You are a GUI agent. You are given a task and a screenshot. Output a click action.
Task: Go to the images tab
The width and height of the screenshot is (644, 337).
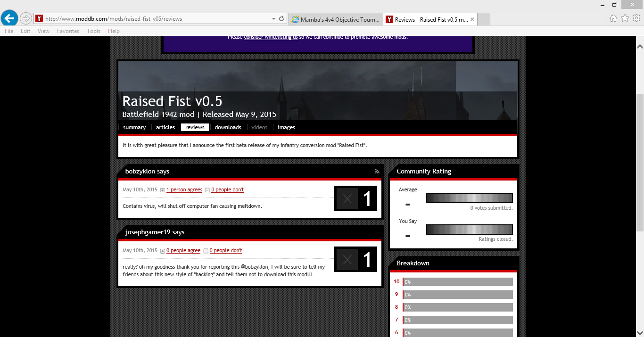click(286, 127)
